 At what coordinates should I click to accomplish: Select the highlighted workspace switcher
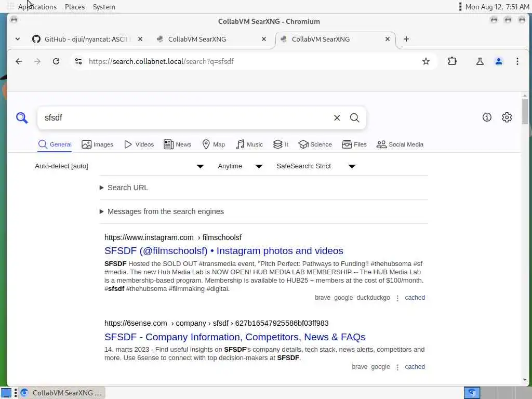click(x=472, y=393)
